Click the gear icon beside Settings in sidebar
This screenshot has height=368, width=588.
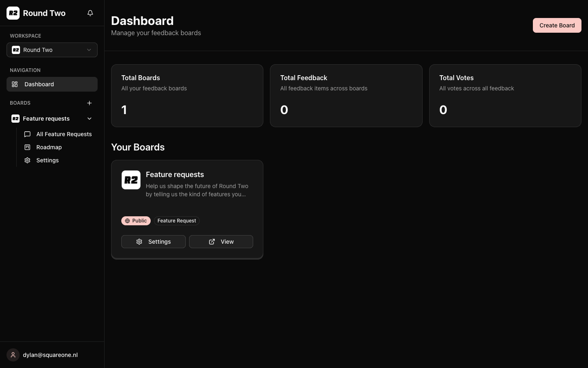[27, 160]
